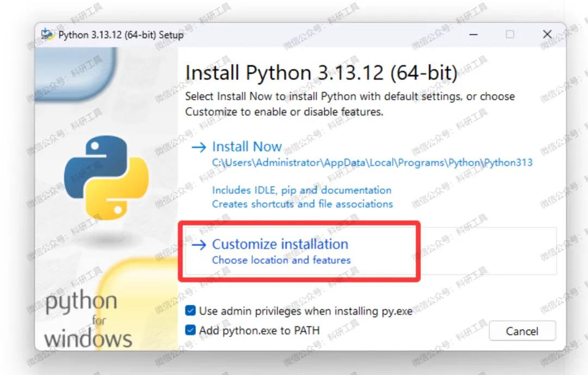Click the Python logo image
Screen dimensions: 588x375
[107, 178]
